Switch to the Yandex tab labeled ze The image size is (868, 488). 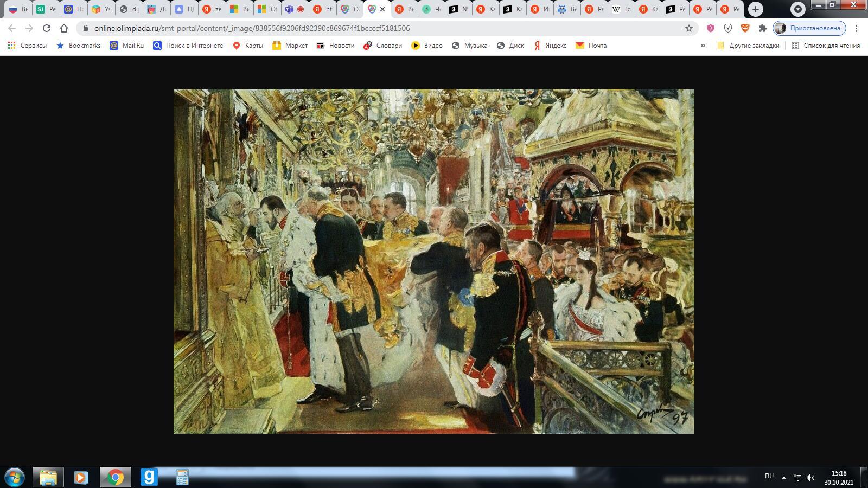pyautogui.click(x=212, y=9)
